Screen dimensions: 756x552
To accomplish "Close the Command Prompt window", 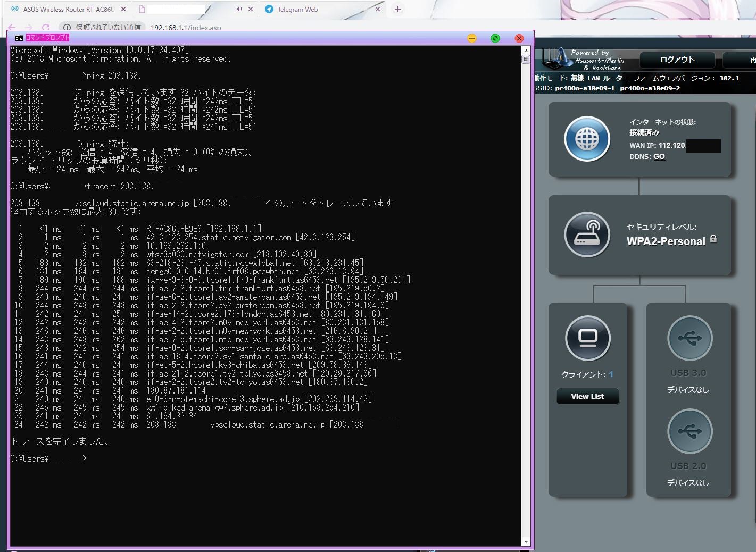I will click(519, 38).
